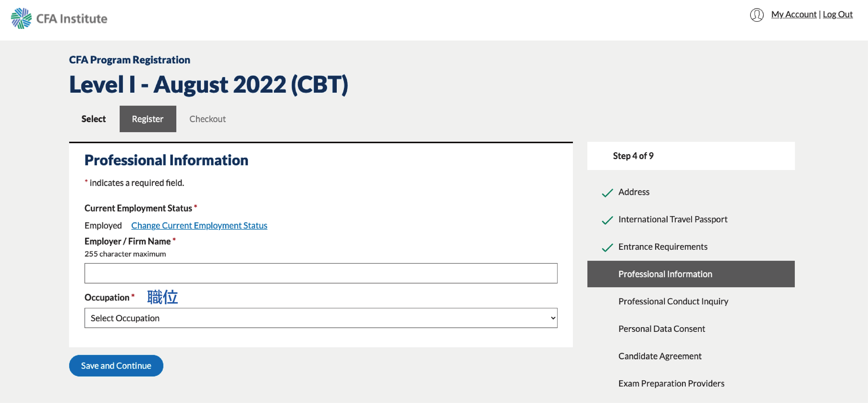Image resolution: width=868 pixels, height=403 pixels.
Task: Open the My Account link
Action: 793,14
